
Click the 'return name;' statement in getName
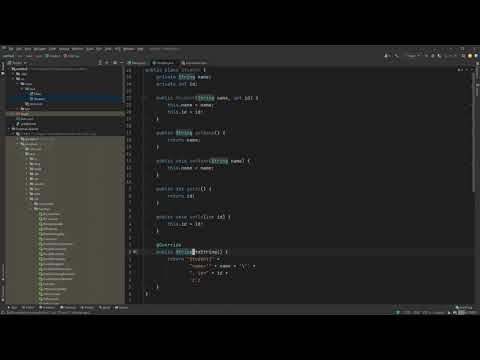(x=183, y=140)
